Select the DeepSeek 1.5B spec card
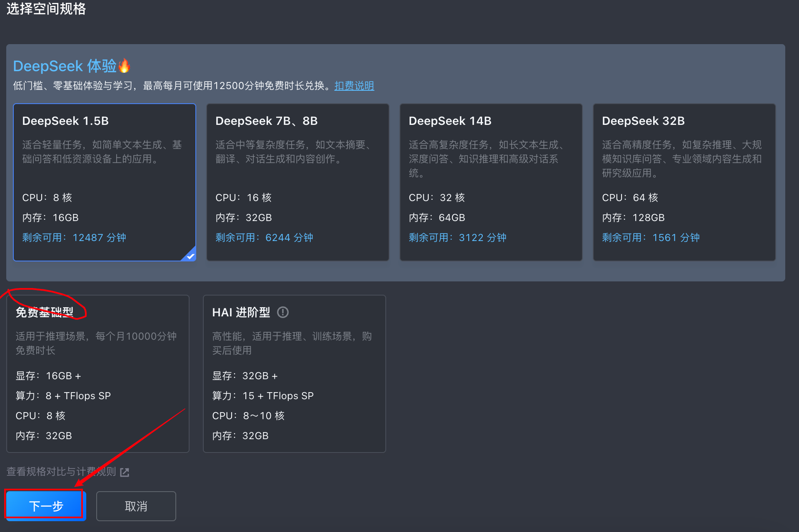 [x=105, y=182]
